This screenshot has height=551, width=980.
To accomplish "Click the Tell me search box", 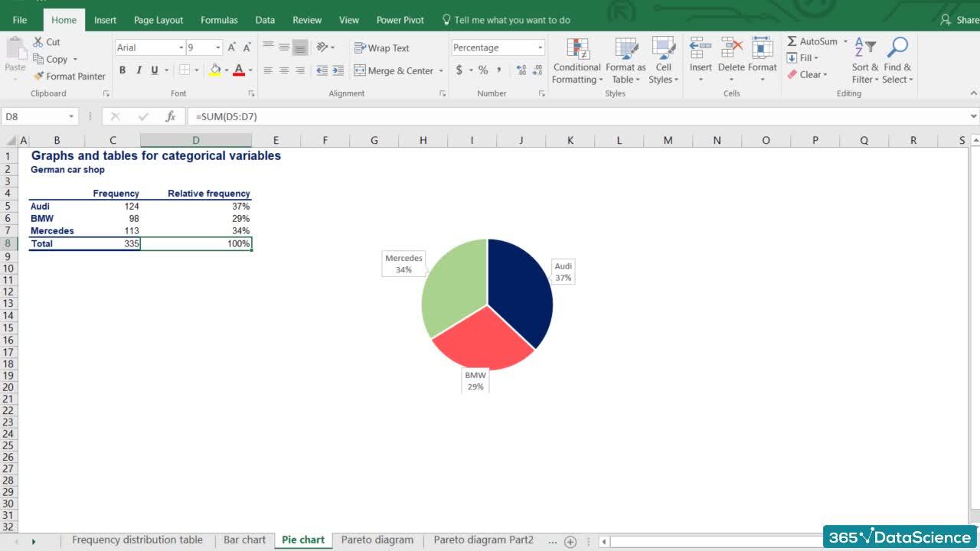I will (506, 20).
